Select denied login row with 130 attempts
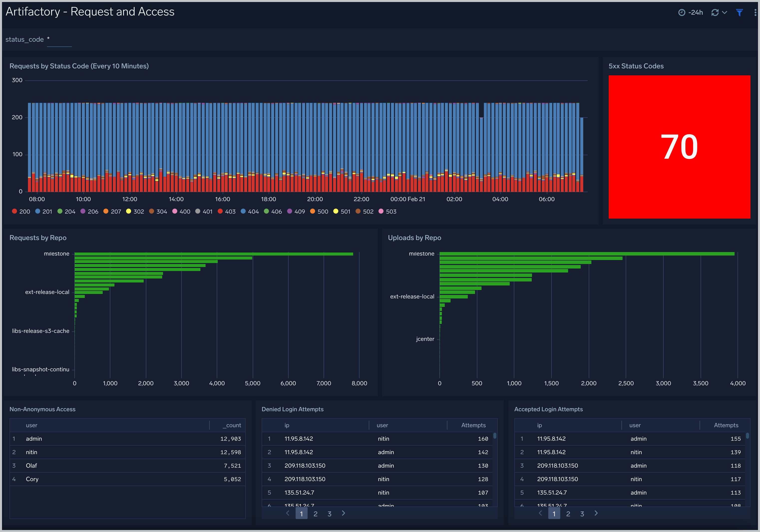This screenshot has height=532, width=760. [377, 466]
